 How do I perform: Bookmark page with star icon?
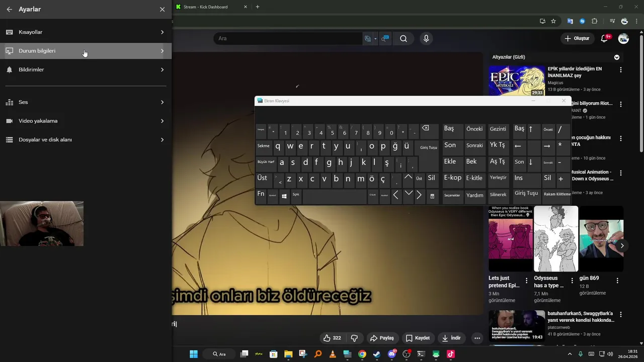(553, 21)
